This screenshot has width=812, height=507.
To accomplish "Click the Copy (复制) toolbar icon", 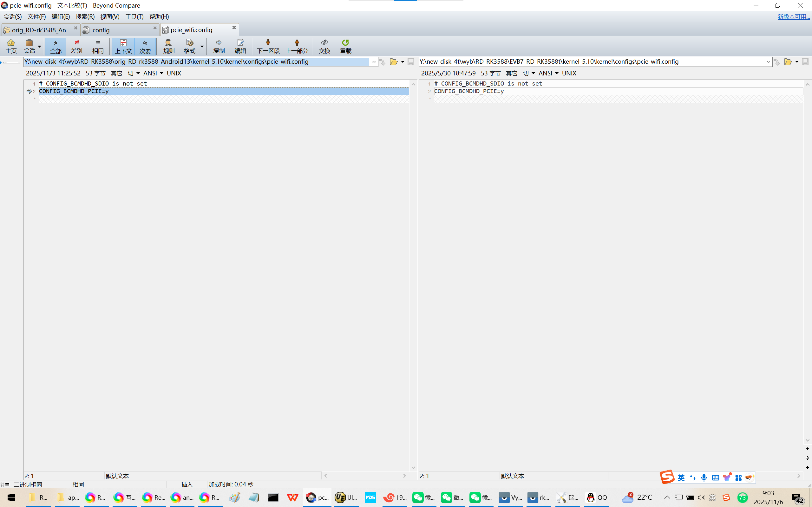I will click(219, 46).
